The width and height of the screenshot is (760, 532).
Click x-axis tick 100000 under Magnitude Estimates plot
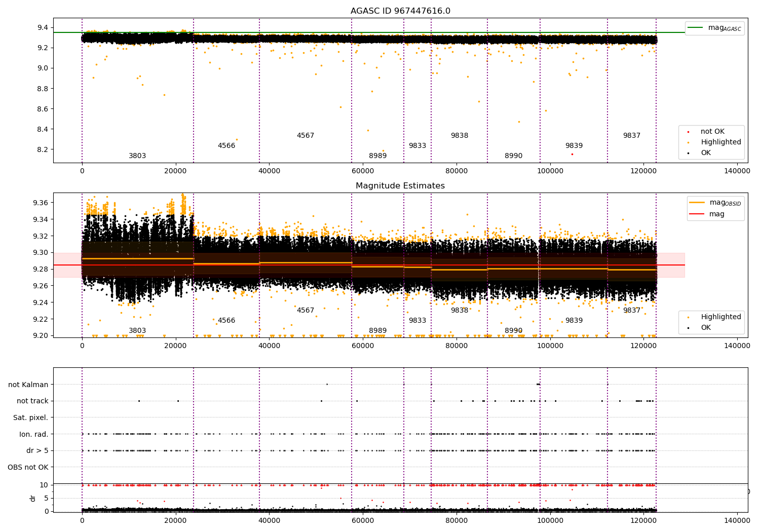(x=550, y=346)
